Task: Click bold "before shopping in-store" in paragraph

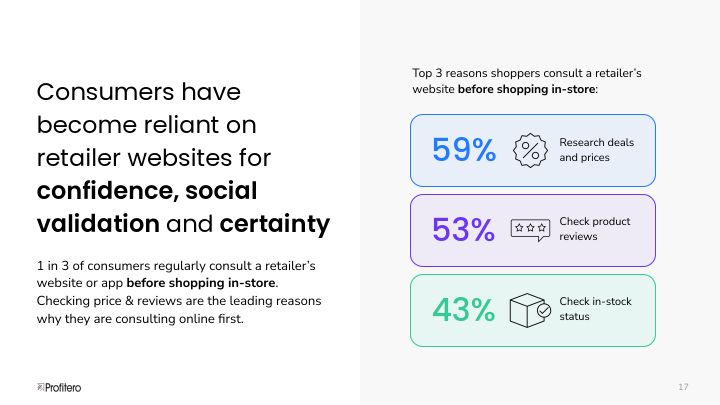Action: pos(201,283)
